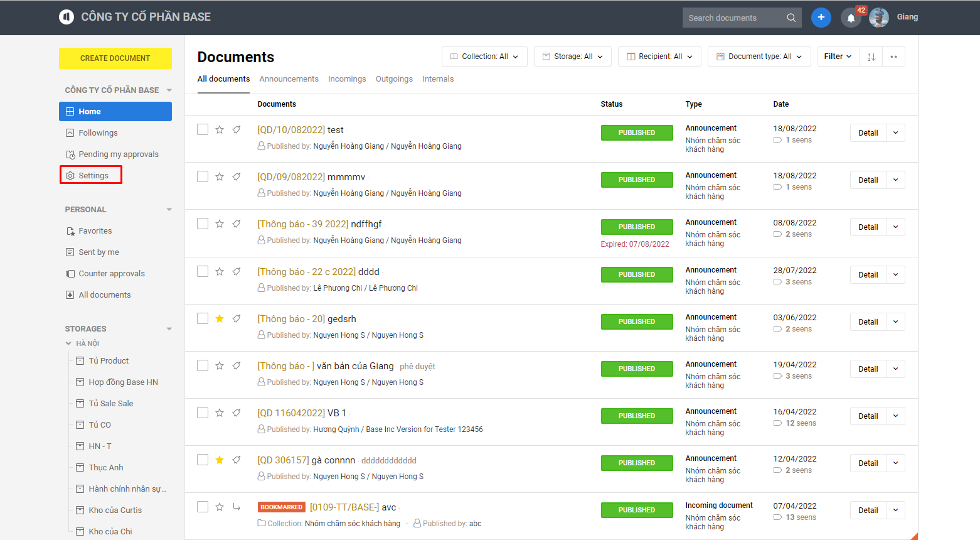980x540 pixels.
Task: Unstar the gedsrh document
Action: point(220,318)
